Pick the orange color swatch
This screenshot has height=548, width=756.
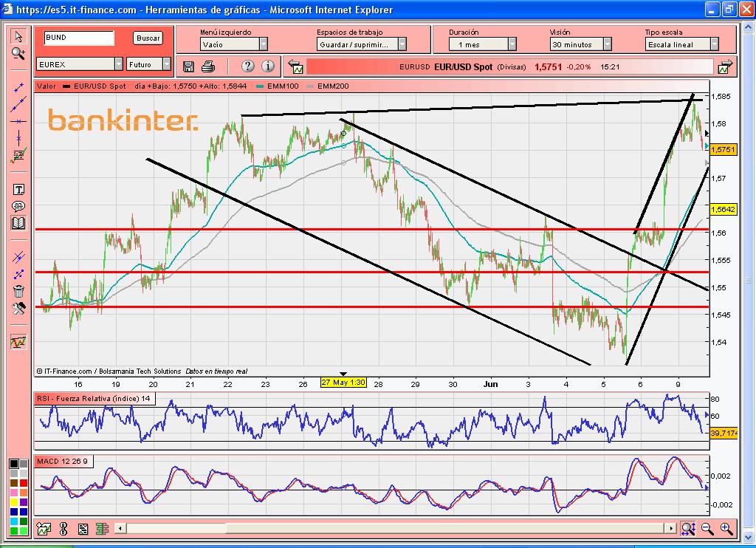23,493
